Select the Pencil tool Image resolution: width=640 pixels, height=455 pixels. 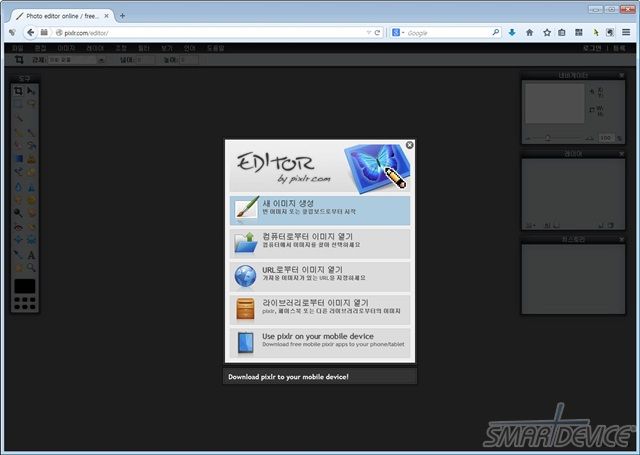click(x=18, y=132)
